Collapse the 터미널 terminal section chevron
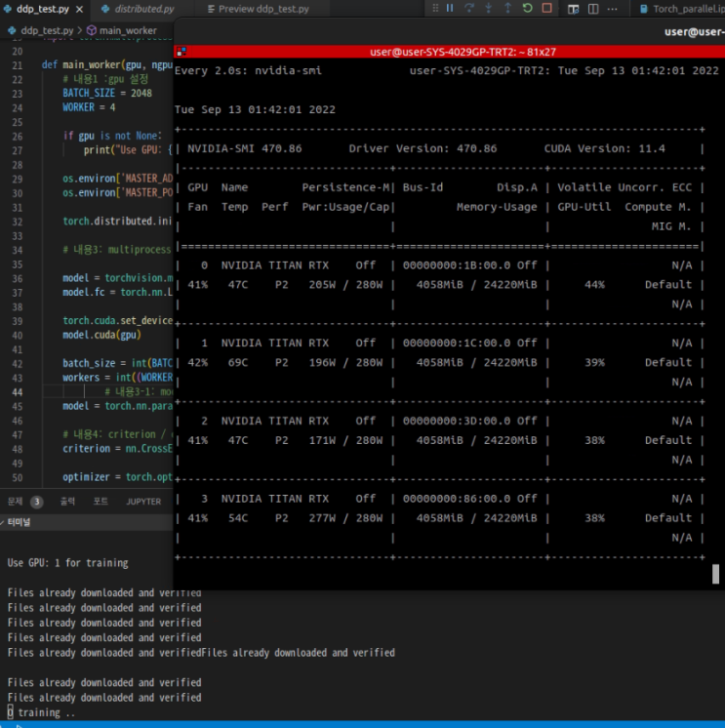Image resolution: width=725 pixels, height=728 pixels. pos(2,522)
